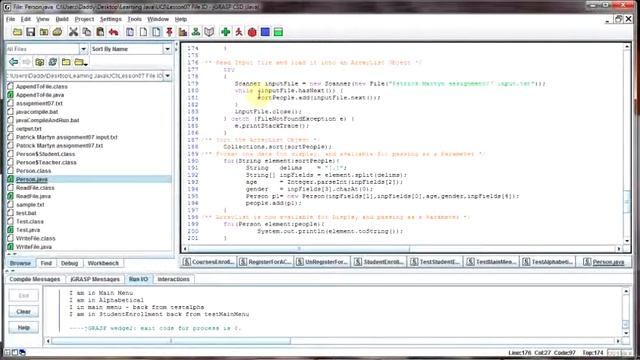The width and height of the screenshot is (640, 360).
Task: Click the Clear button in Run I/O
Action: (24, 311)
